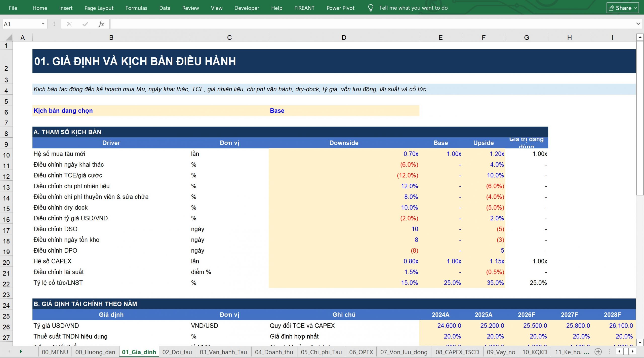Image resolution: width=644 pixels, height=358 pixels.
Task: Open the Insert ribbon tab
Action: [66, 8]
